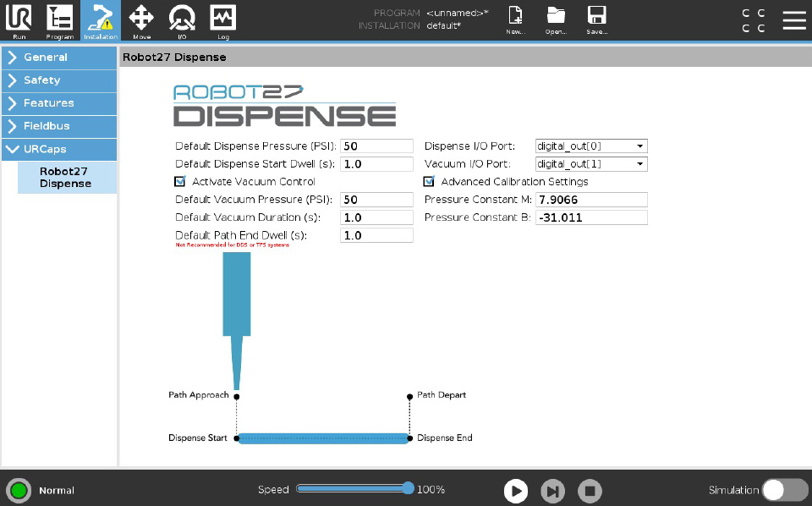This screenshot has height=506, width=812.
Task: Open the hamburger menu
Action: tap(793, 20)
